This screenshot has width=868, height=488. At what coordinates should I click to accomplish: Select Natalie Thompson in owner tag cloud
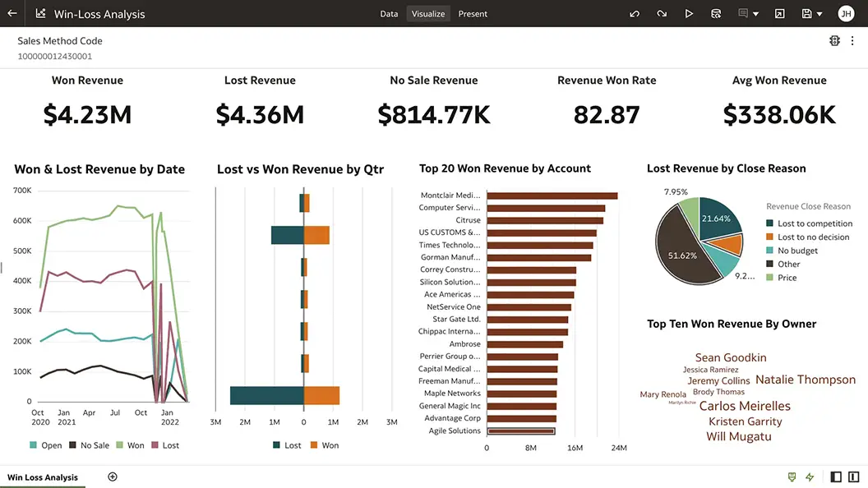click(x=805, y=380)
